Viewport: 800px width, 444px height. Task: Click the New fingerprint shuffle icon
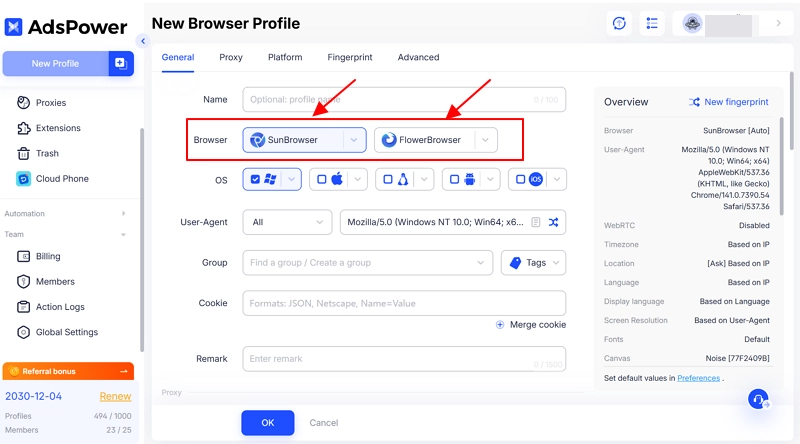click(x=694, y=102)
